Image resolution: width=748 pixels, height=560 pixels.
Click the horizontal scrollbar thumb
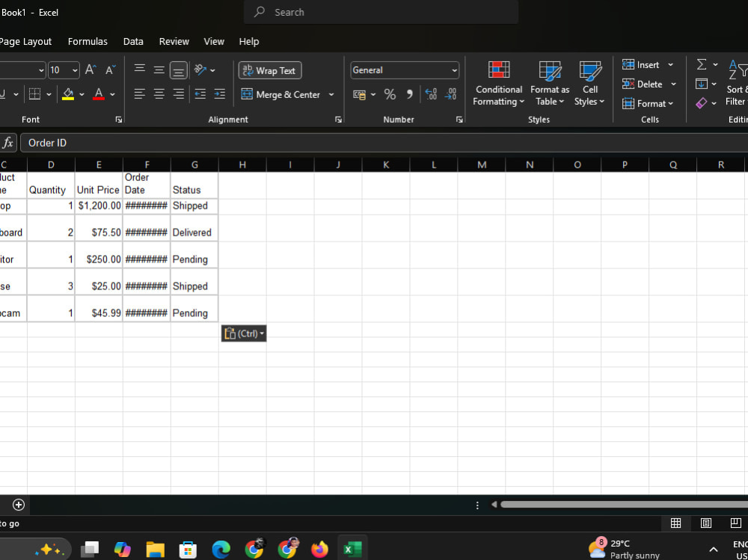point(624,504)
